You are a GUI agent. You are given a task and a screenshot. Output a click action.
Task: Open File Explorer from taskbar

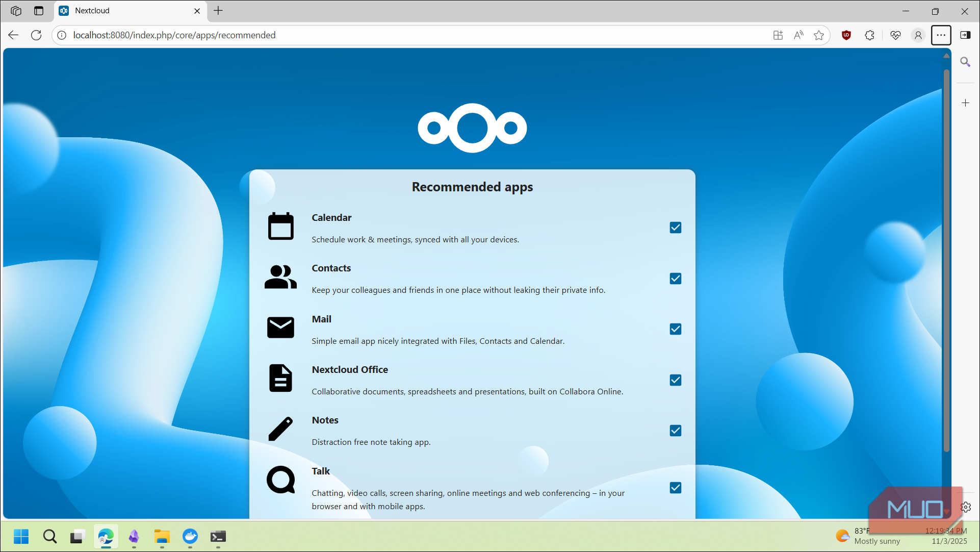pyautogui.click(x=162, y=537)
